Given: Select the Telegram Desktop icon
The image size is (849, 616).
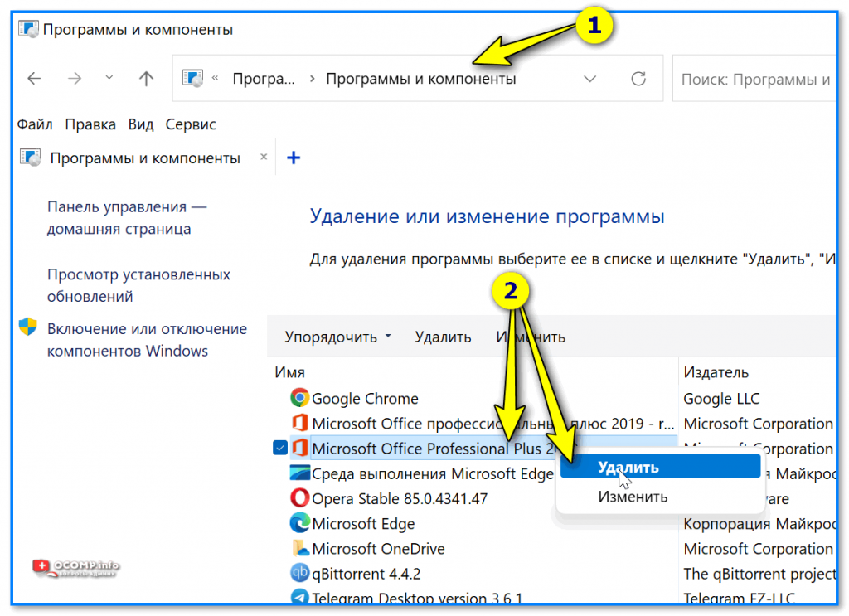Looking at the screenshot, I should (299, 596).
